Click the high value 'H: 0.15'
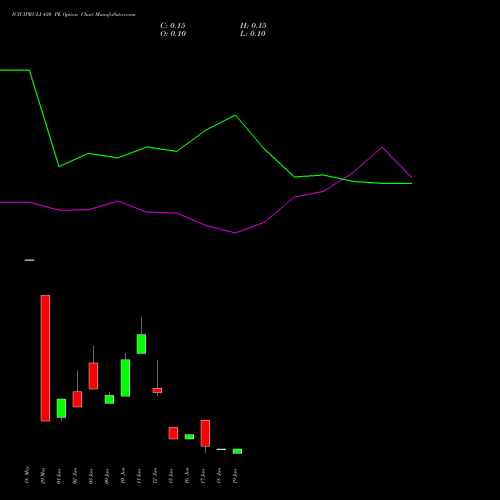Viewport: 500px width, 500px height. (x=253, y=26)
